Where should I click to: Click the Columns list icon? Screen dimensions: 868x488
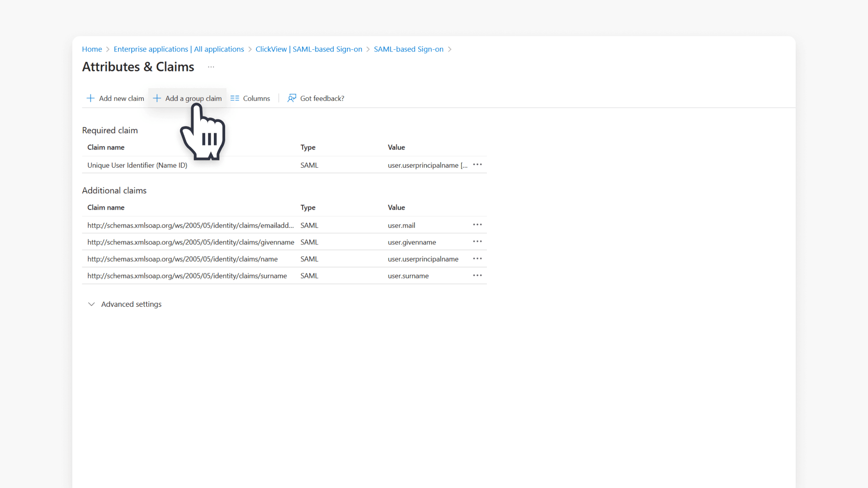click(x=235, y=98)
